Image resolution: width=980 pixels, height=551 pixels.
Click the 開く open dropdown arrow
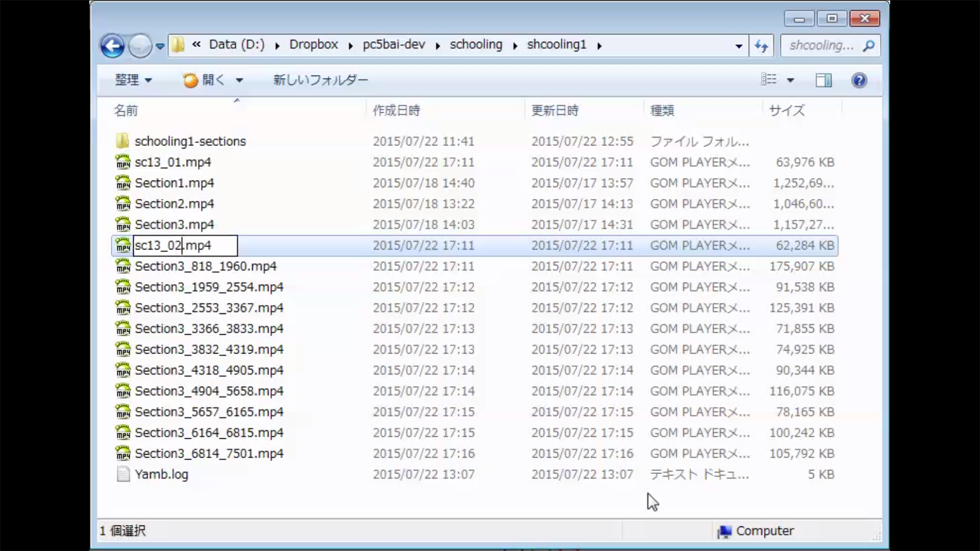point(239,80)
